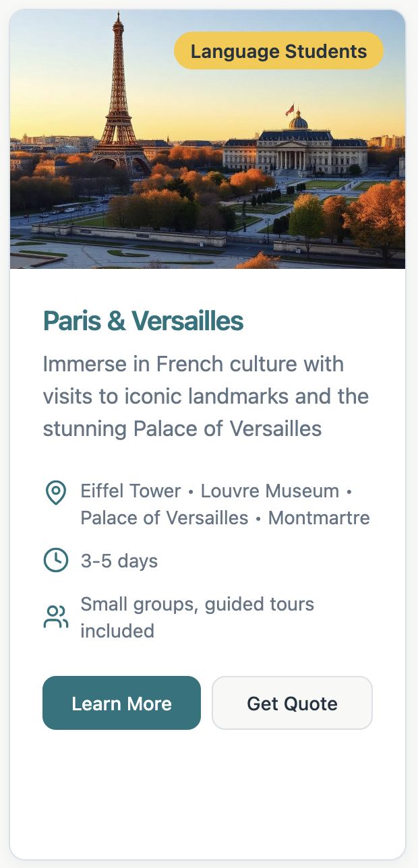This screenshot has width=418, height=868.
Task: Click the '3-5 days' duration text
Action: (x=119, y=561)
